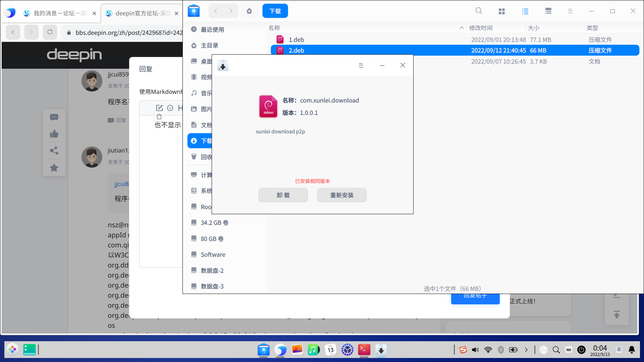This screenshot has width=644, height=362.
Task: Click the share icon in the forum sidebar
Action: pyautogui.click(x=54, y=151)
